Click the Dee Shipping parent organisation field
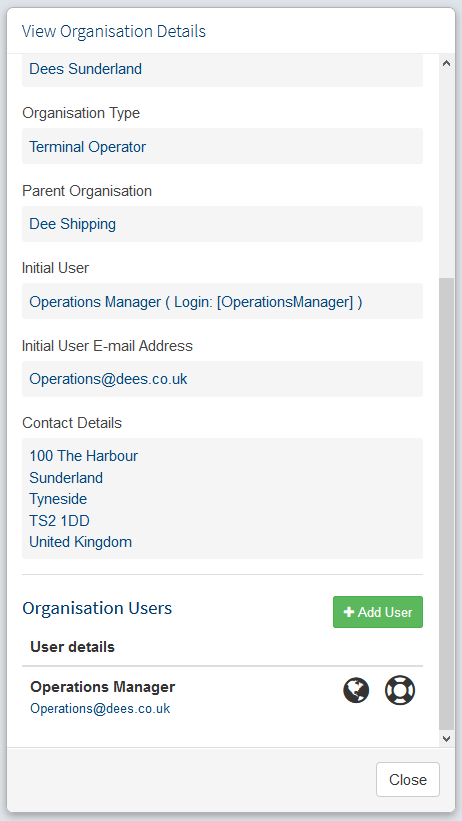462x821 pixels. pos(222,224)
